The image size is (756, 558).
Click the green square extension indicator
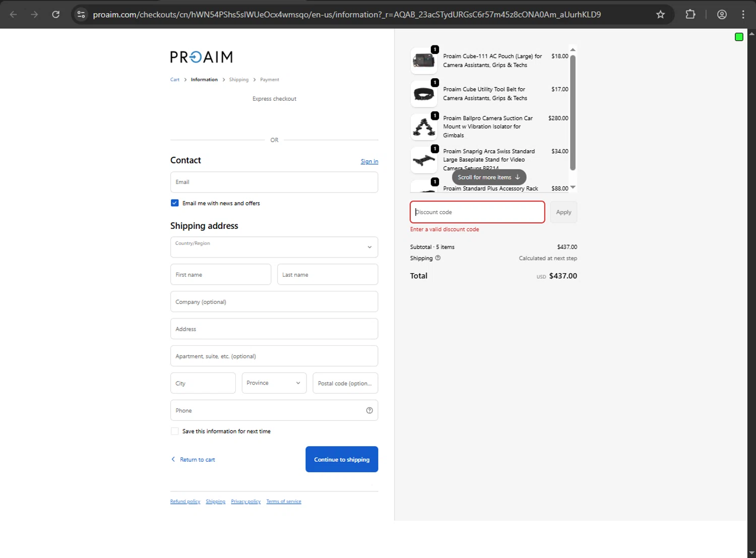pyautogui.click(x=739, y=37)
